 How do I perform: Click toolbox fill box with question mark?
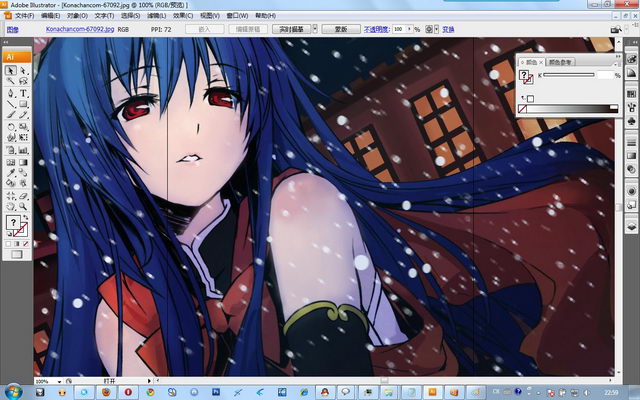click(13, 222)
